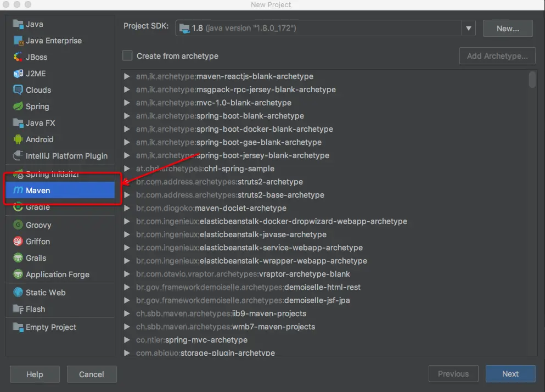Click the Add Archetype... button
The width and height of the screenshot is (545, 392).
click(497, 55)
